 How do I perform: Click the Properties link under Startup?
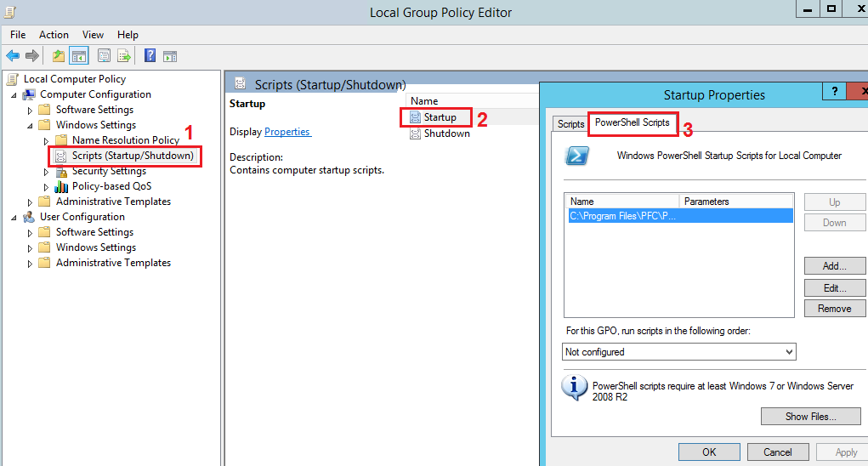(x=287, y=132)
